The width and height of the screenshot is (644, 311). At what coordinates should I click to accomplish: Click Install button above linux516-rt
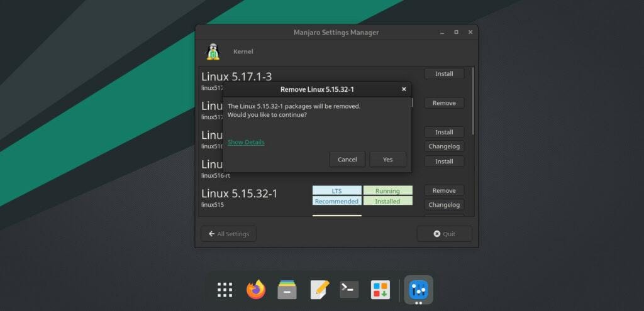pyautogui.click(x=444, y=161)
